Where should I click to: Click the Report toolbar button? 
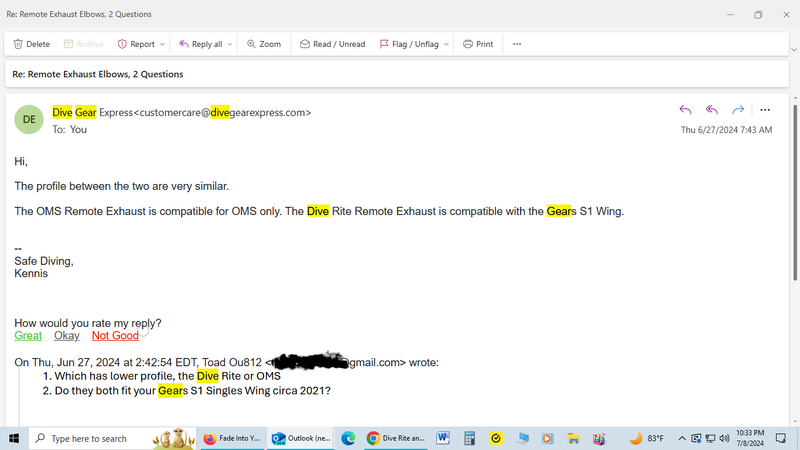click(136, 44)
